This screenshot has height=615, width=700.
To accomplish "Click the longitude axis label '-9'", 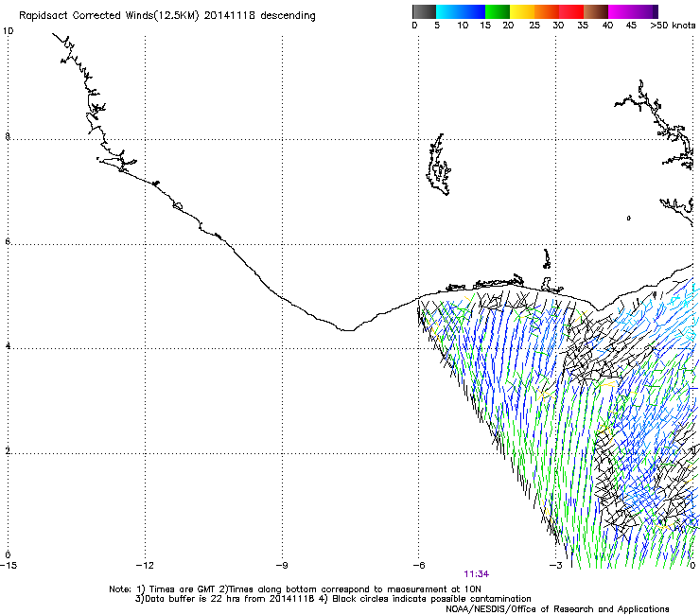I will pos(281,566).
